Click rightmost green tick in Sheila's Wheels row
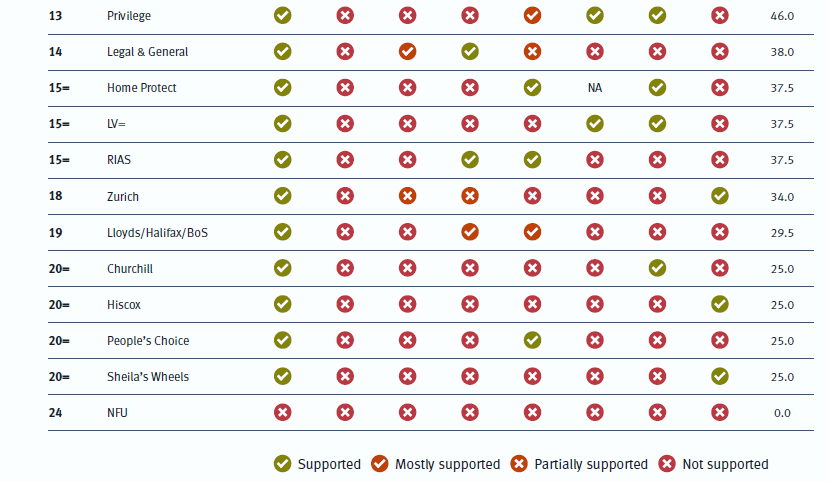828x482 pixels. (719, 376)
